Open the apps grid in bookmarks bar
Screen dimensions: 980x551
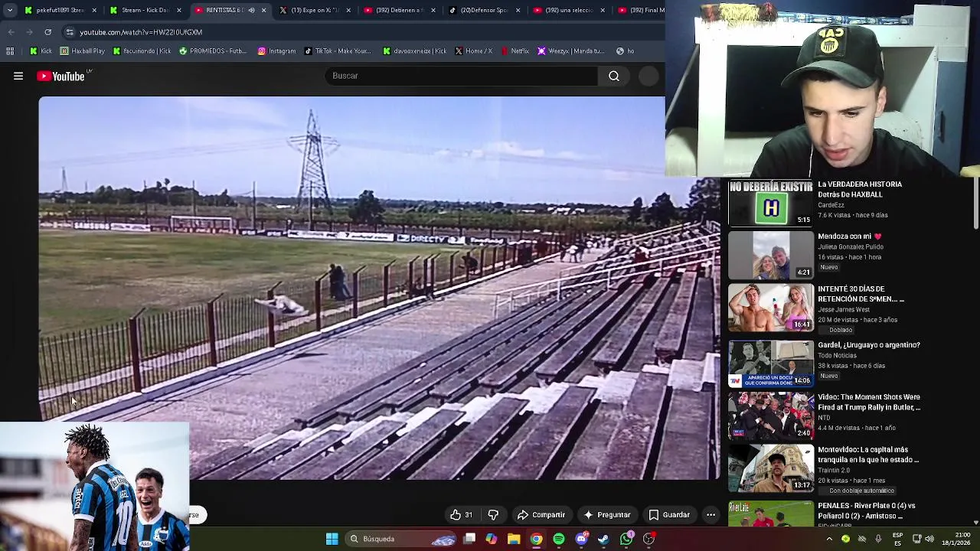pyautogui.click(x=10, y=51)
